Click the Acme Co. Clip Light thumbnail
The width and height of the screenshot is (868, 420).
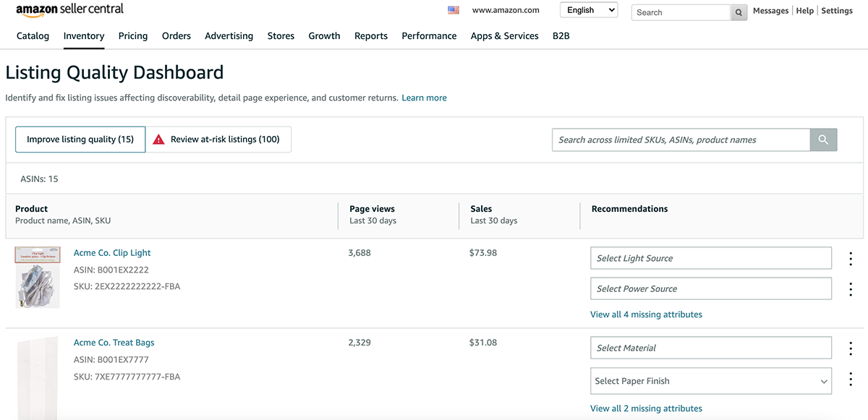38,277
